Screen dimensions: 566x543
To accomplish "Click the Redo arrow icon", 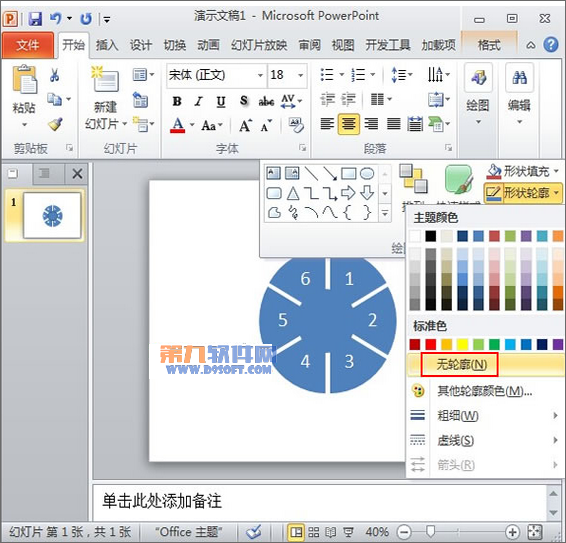I will click(86, 18).
